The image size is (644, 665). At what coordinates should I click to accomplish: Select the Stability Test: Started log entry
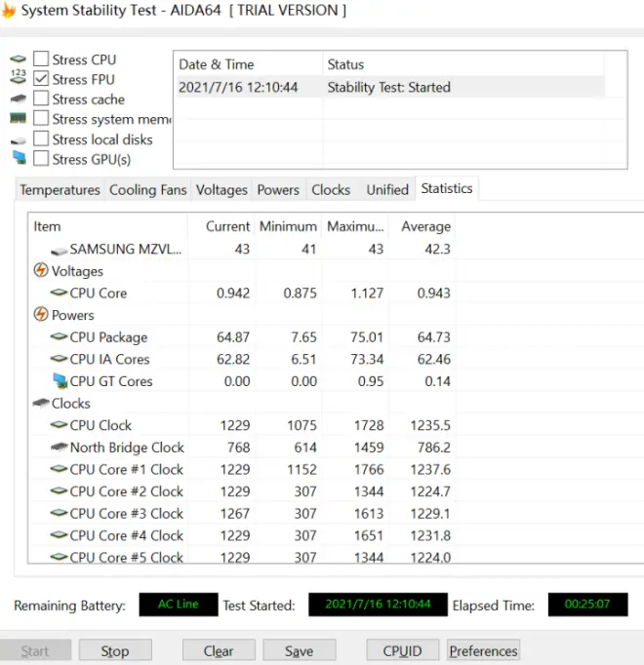click(388, 87)
